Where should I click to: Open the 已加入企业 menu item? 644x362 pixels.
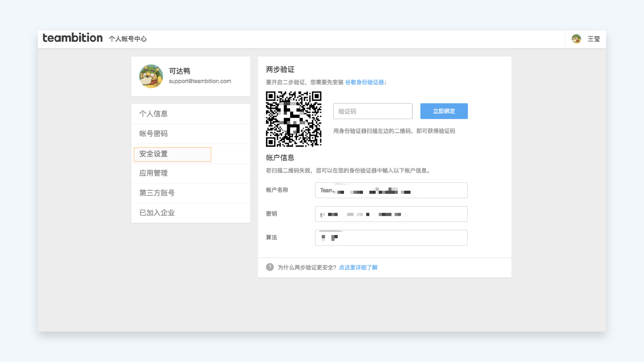tap(191, 213)
